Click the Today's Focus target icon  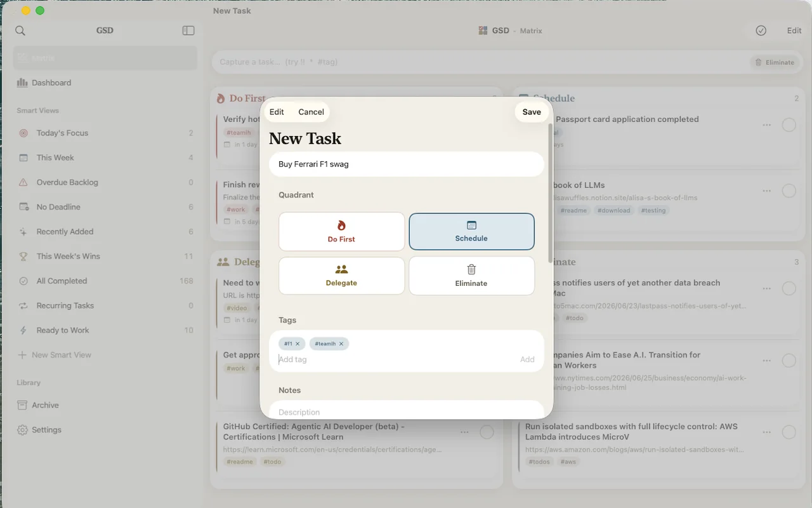click(23, 133)
